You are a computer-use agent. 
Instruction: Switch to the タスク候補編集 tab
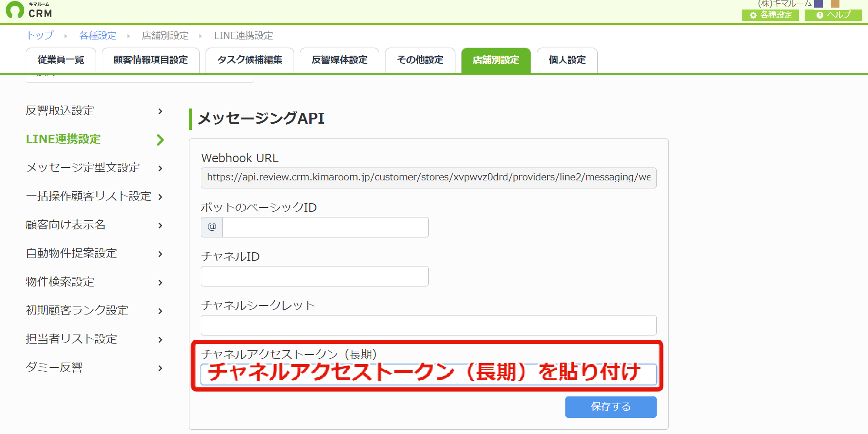(250, 60)
